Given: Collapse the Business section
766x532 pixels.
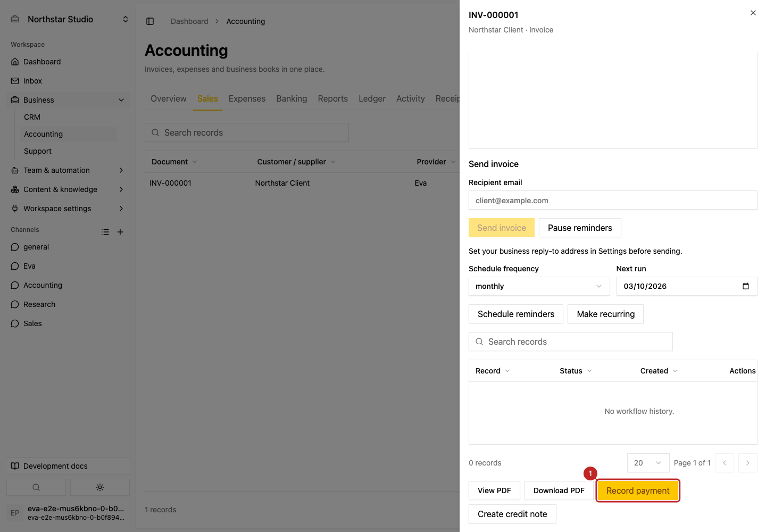Looking at the screenshot, I should coord(68,100).
